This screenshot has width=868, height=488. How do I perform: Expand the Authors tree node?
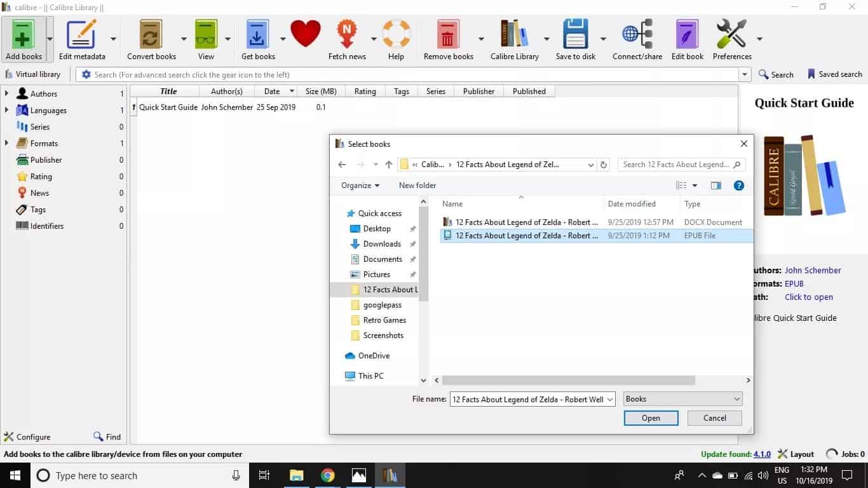coord(6,93)
